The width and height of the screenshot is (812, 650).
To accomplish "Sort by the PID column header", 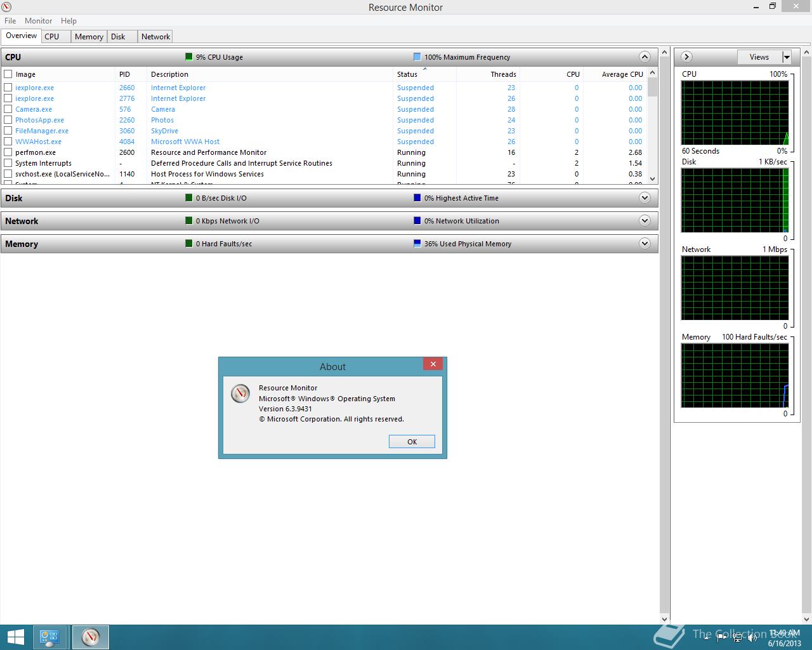I will pyautogui.click(x=131, y=74).
